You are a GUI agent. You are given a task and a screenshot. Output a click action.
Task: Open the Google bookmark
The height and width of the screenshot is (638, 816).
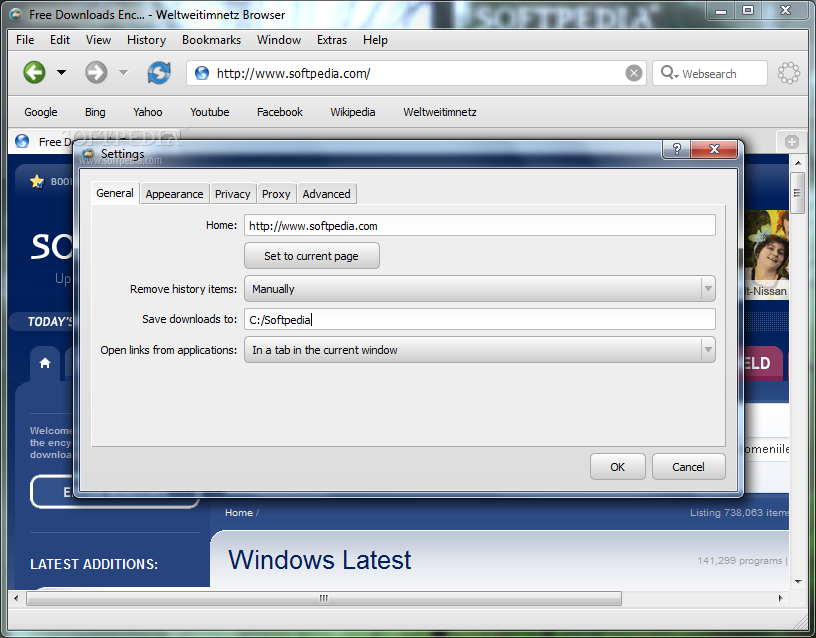click(41, 112)
